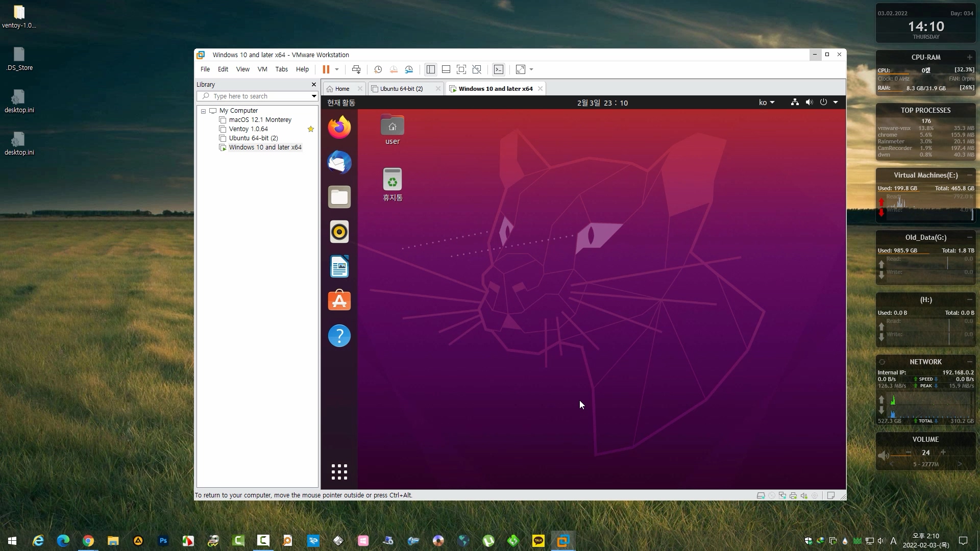The height and width of the screenshot is (551, 980).
Task: Launch Ubuntu Software from the dock
Action: (x=339, y=301)
